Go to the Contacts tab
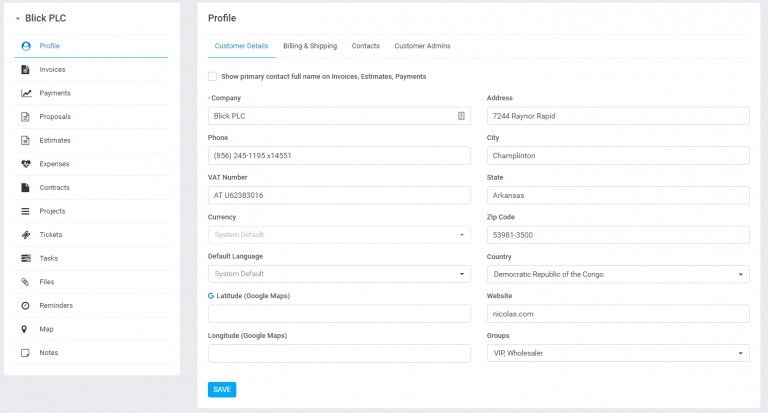 tap(365, 46)
